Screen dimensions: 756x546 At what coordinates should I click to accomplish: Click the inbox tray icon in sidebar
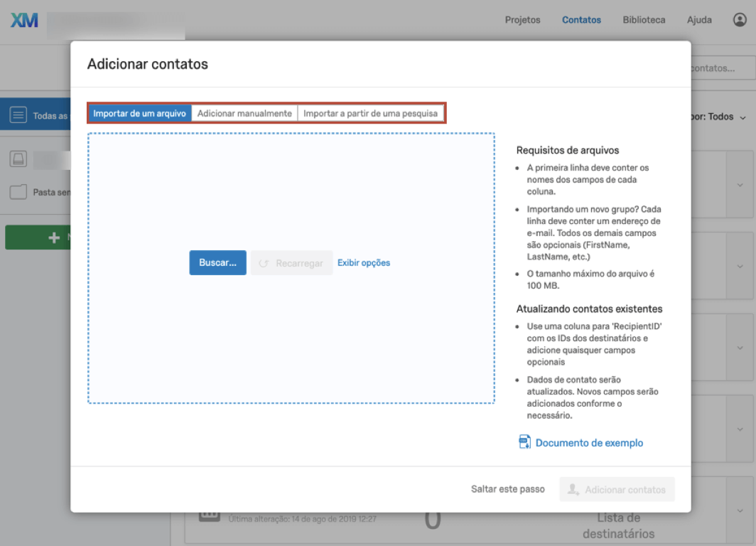[x=18, y=159]
